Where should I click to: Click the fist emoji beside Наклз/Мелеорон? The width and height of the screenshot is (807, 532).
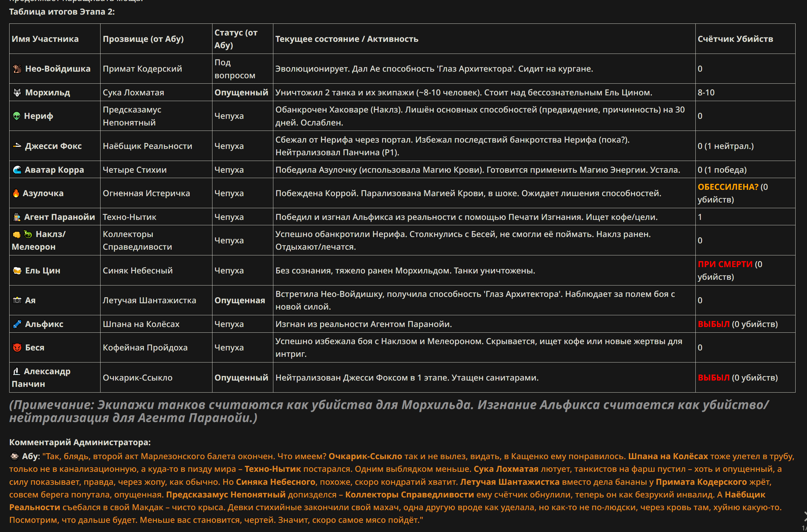16,234
